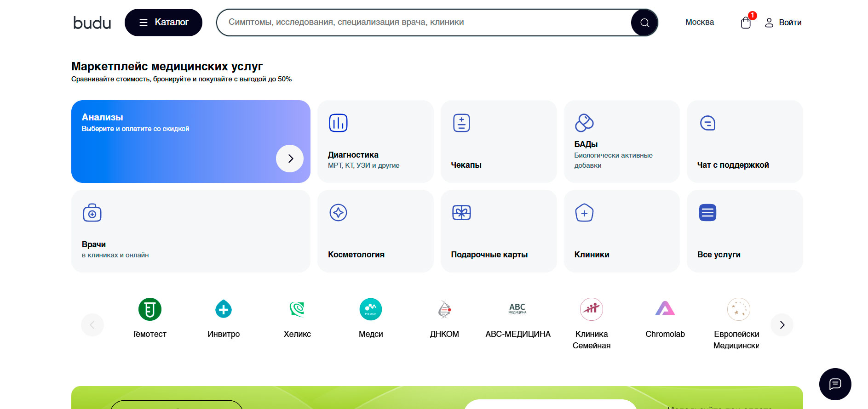
Task: Open the floating chat widget
Action: coord(835,384)
